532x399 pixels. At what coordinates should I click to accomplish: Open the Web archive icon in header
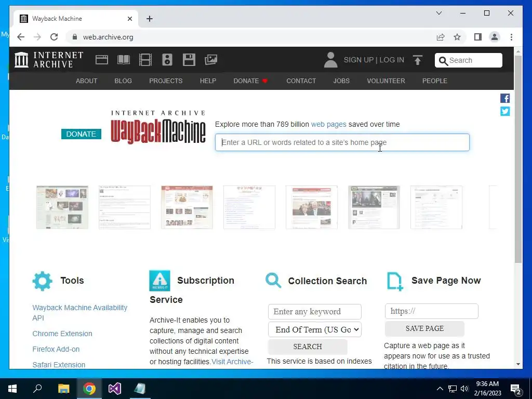(101, 60)
